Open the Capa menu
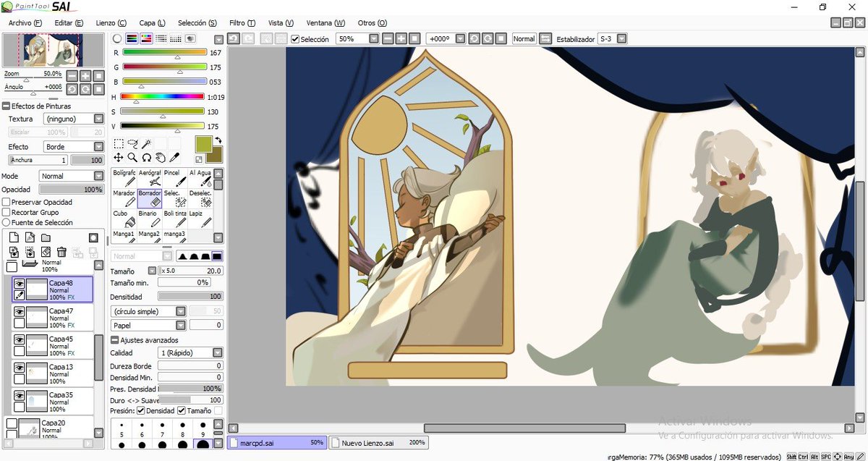This screenshot has width=868, height=461. (152, 23)
